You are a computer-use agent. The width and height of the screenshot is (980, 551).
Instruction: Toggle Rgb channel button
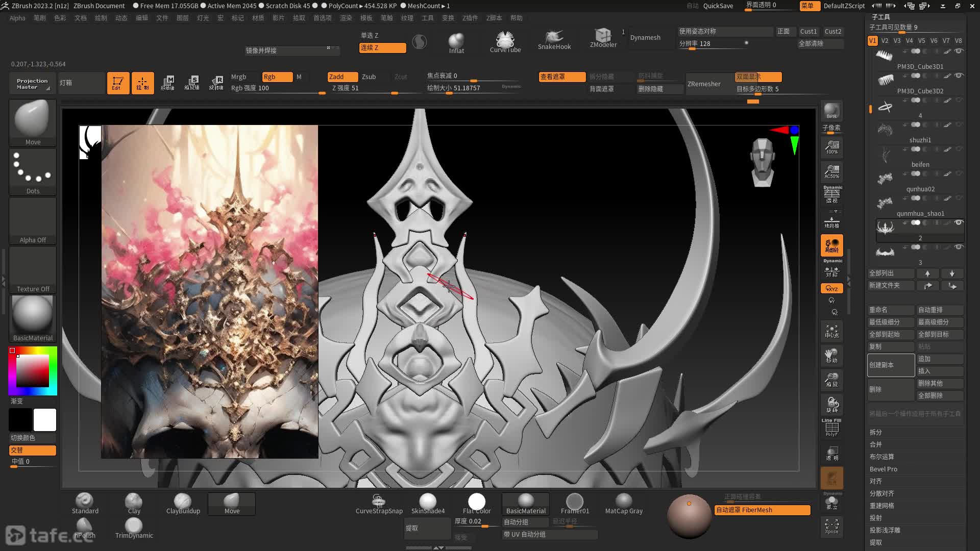(277, 77)
